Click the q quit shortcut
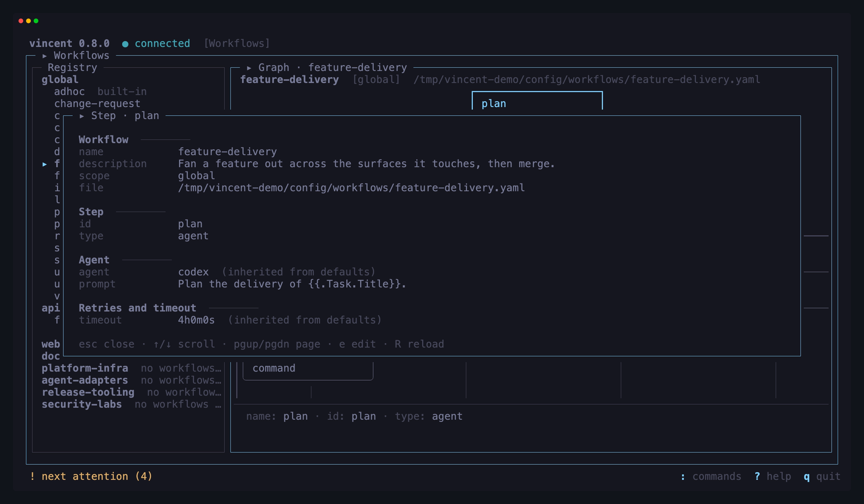Viewport: 864px width, 504px height. pos(822,477)
